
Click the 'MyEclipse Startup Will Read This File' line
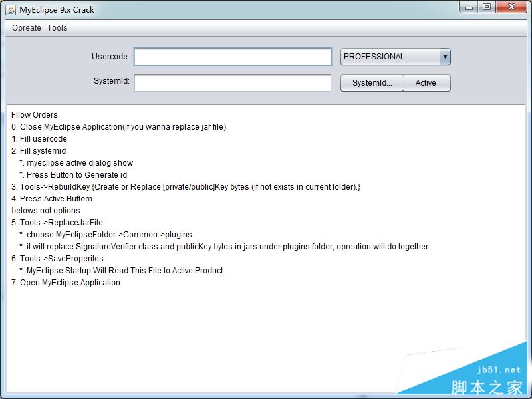pyautogui.click(x=122, y=271)
